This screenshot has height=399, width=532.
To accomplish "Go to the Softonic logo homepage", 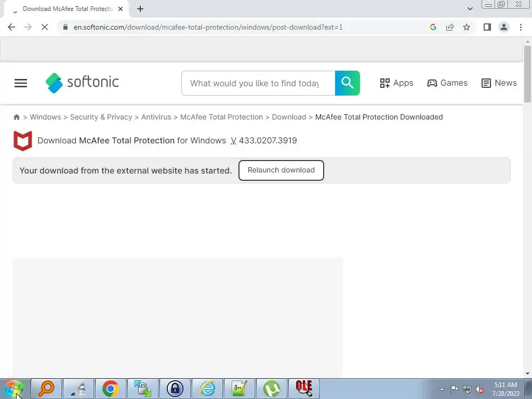I will pyautogui.click(x=82, y=83).
